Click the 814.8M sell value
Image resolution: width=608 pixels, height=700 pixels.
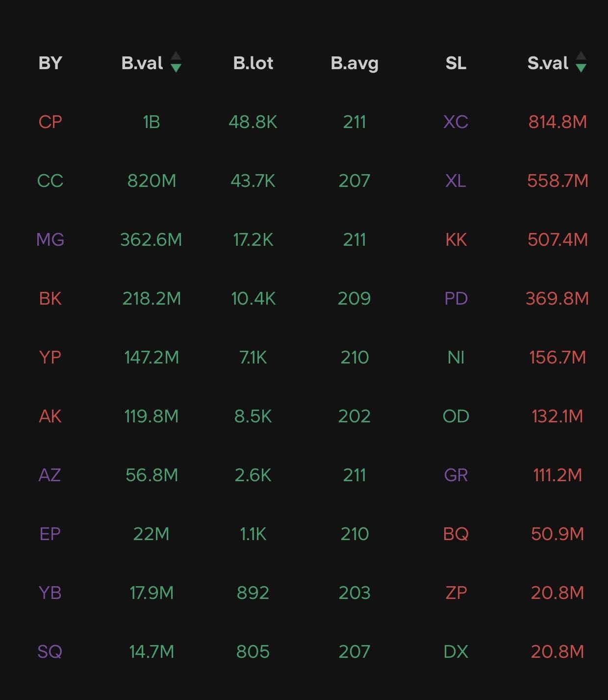coord(557,122)
